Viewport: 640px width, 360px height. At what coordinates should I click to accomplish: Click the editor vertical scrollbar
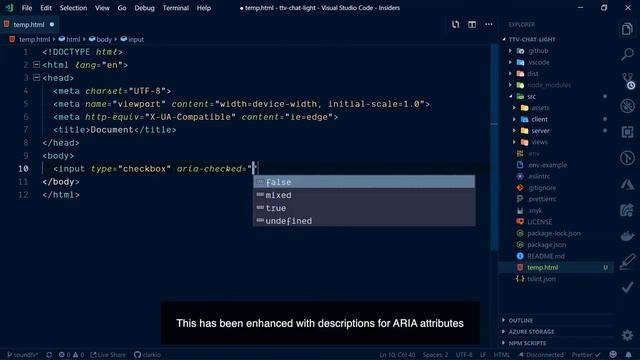pos(494,147)
